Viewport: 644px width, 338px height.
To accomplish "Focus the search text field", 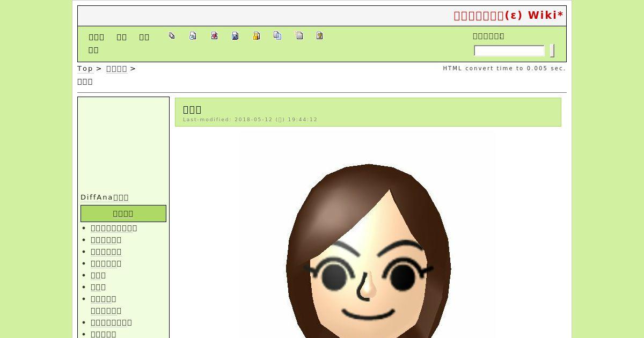I will point(509,51).
